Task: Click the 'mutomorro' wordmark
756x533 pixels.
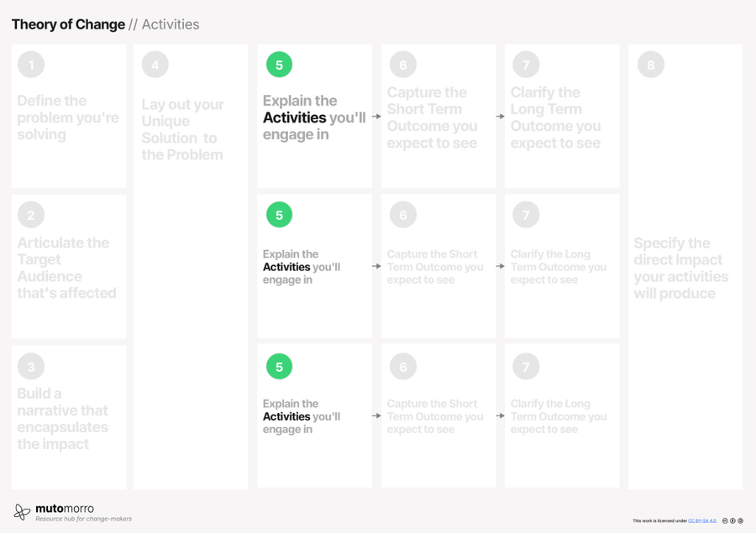Action: point(65,509)
